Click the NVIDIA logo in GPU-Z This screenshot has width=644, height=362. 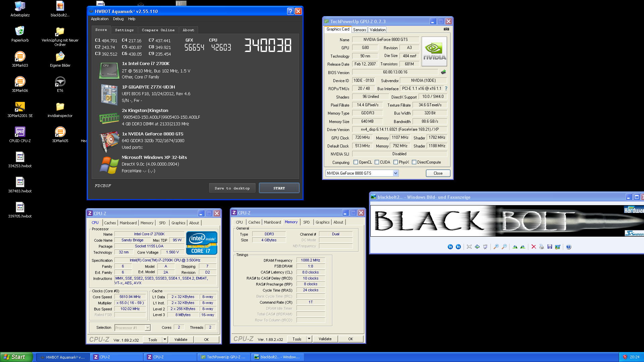pyautogui.click(x=434, y=52)
